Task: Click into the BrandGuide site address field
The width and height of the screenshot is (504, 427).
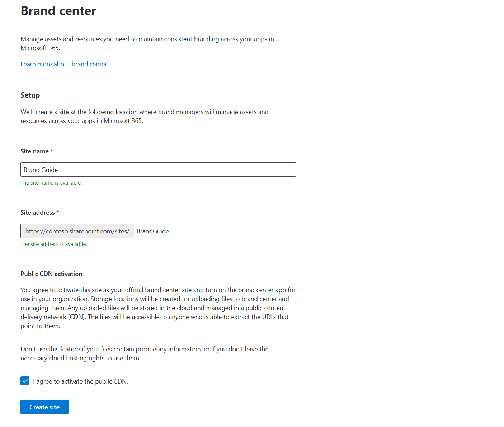Action: 215,231
